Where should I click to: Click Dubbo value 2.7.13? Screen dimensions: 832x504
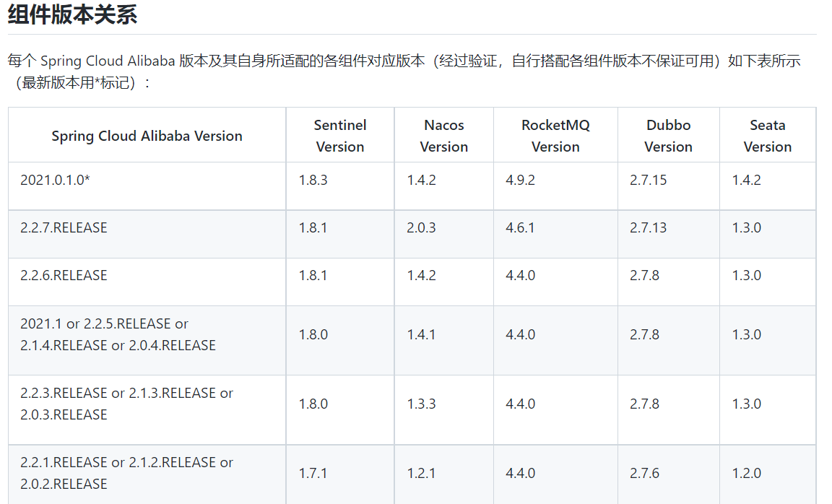(649, 227)
